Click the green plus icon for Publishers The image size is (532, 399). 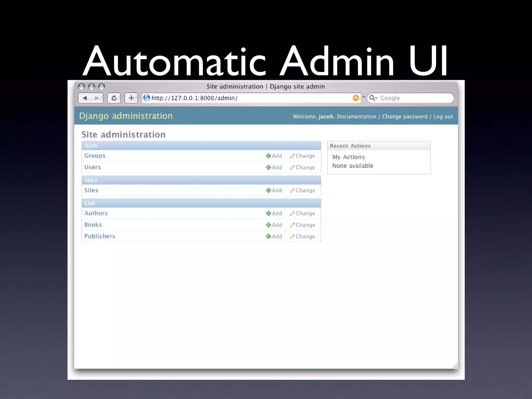[x=268, y=236]
